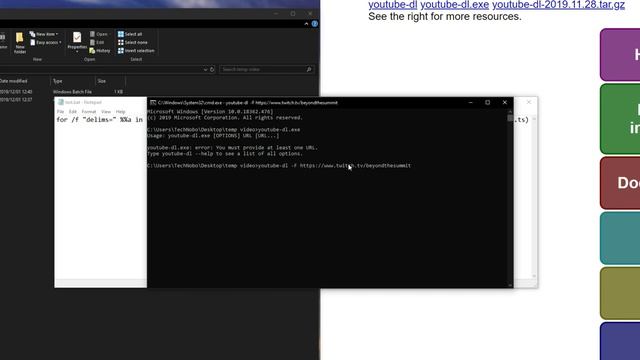Maximize the Explorer window
The width and height of the screenshot is (640, 360).
(x=293, y=13)
